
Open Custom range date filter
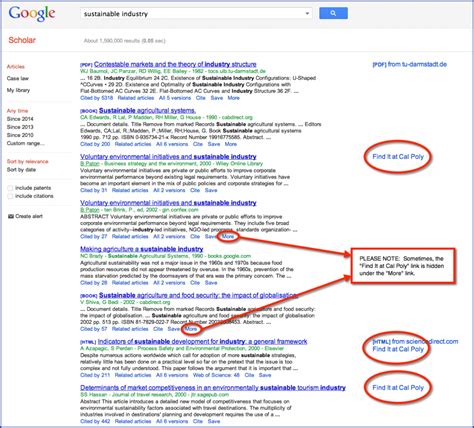pyautogui.click(x=25, y=143)
